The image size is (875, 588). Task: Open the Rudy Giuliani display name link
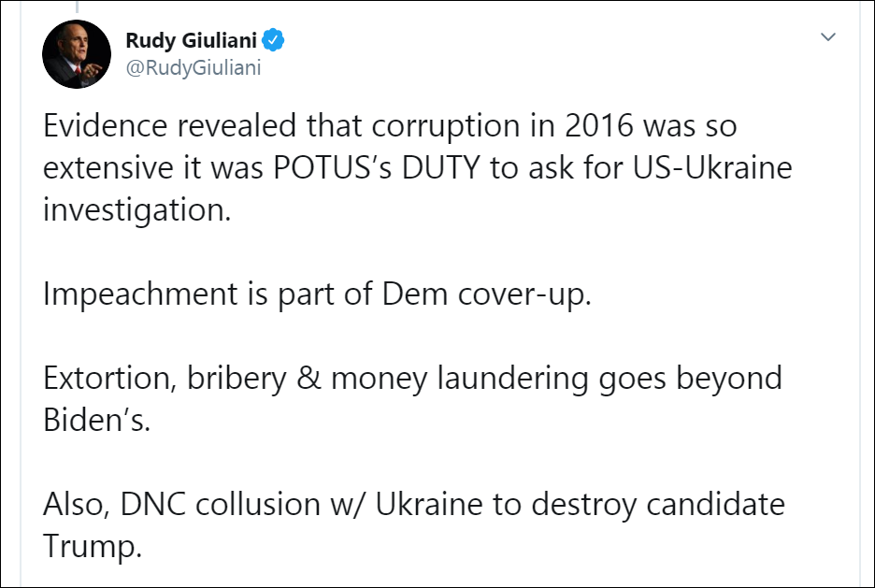pyautogui.click(x=191, y=40)
